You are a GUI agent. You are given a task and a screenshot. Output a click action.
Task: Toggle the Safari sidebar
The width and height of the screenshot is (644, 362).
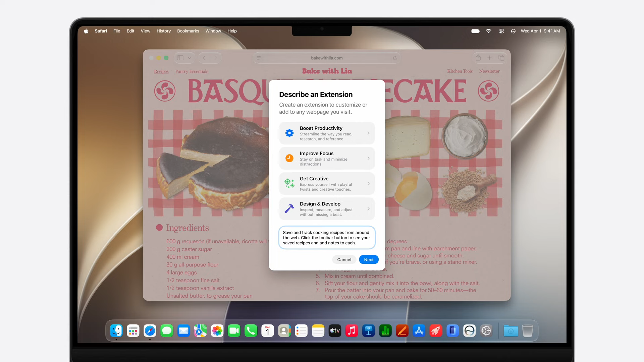coord(180,58)
